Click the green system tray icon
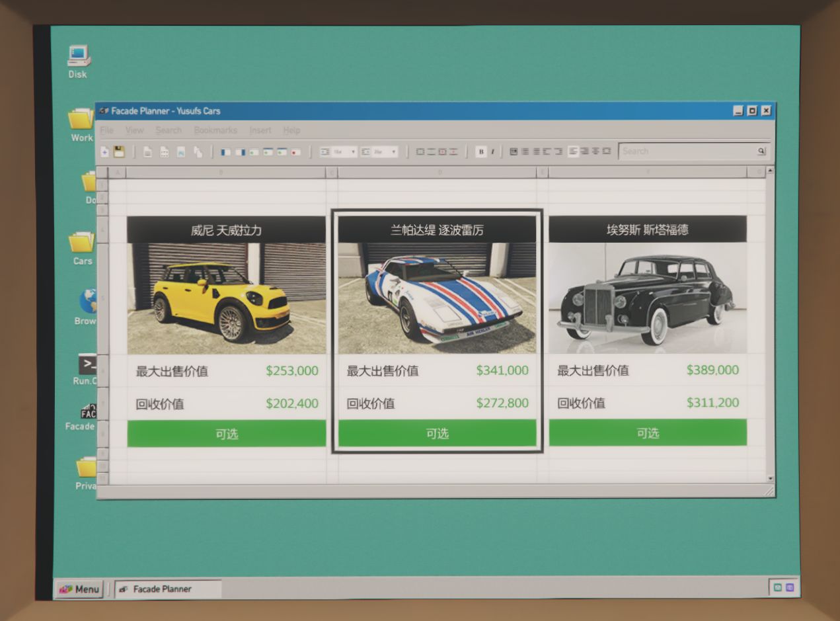840x621 pixels. 778,587
